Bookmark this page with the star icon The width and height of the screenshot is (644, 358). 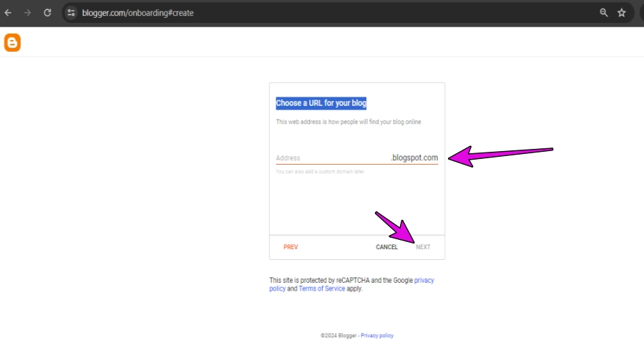(621, 13)
